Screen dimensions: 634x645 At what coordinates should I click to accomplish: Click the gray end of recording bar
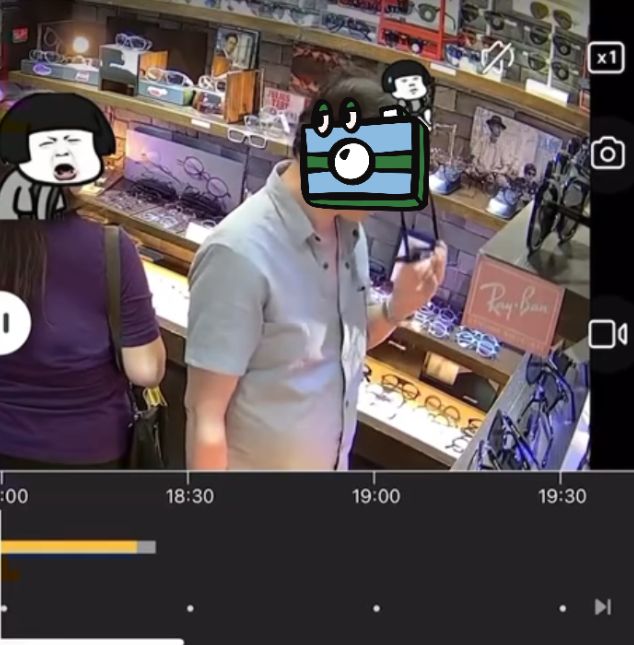pos(146,547)
